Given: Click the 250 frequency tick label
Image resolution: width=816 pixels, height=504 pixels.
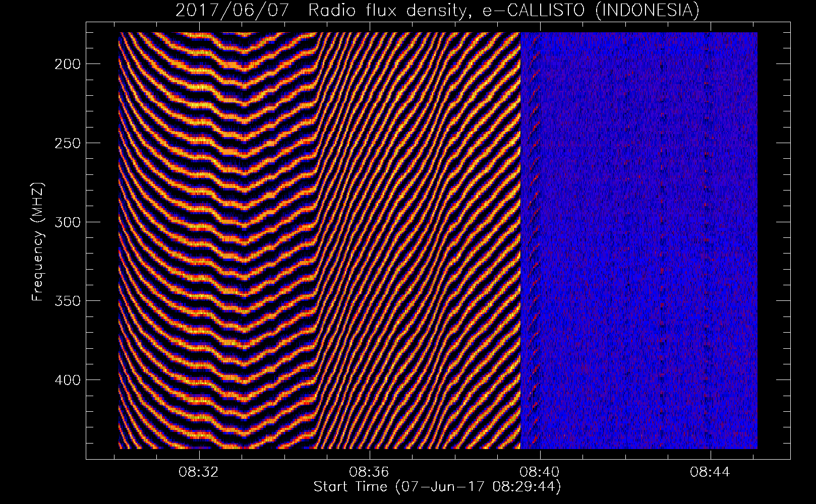Looking at the screenshot, I should [x=67, y=143].
